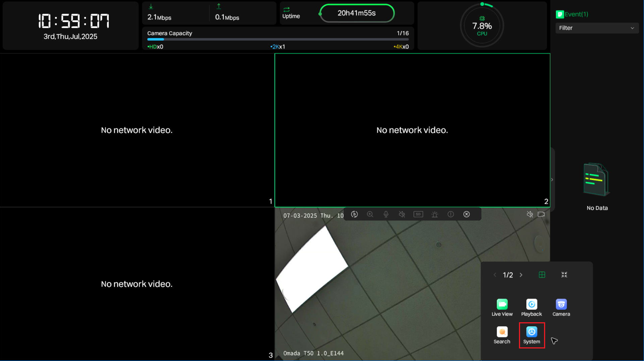This screenshot has width=644, height=361.
Task: Collapse the menu with shrink icon
Action: click(x=564, y=275)
